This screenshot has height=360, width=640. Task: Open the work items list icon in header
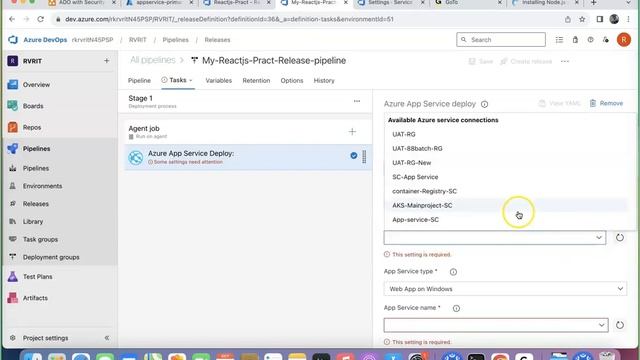[x=559, y=40]
